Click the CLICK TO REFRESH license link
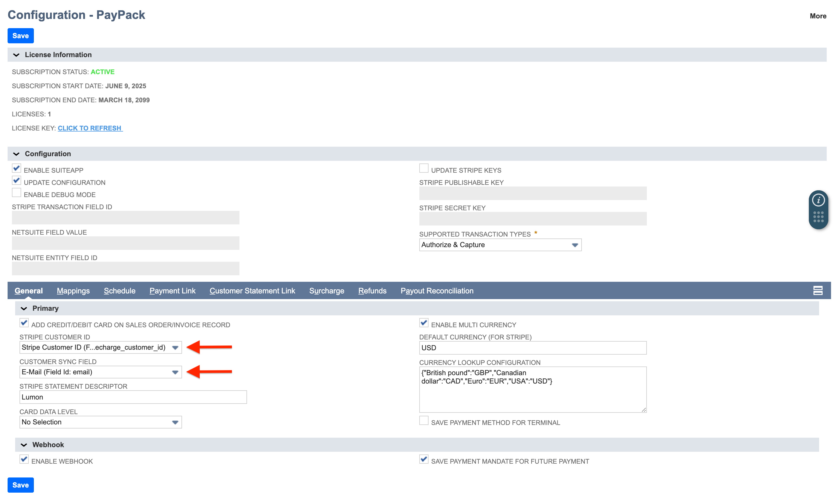Screen dimensions: 837x504 [x=90, y=128]
